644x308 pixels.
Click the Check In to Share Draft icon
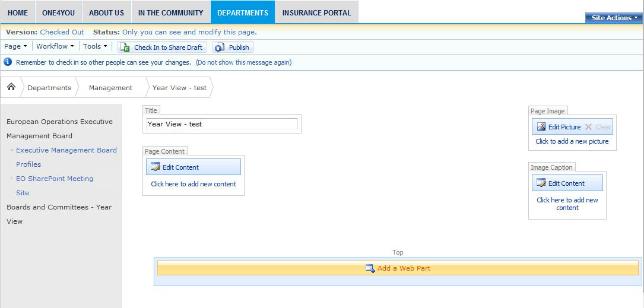click(x=125, y=47)
